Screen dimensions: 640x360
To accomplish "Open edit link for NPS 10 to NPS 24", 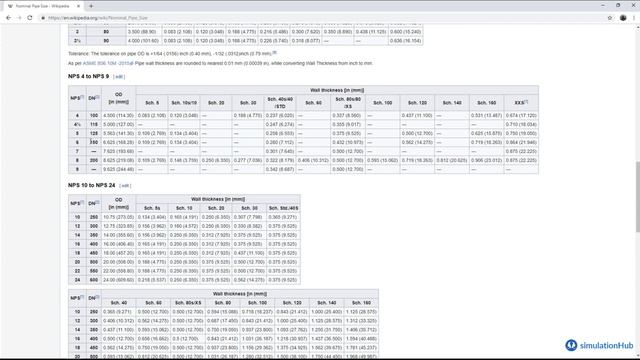I will [x=125, y=186].
